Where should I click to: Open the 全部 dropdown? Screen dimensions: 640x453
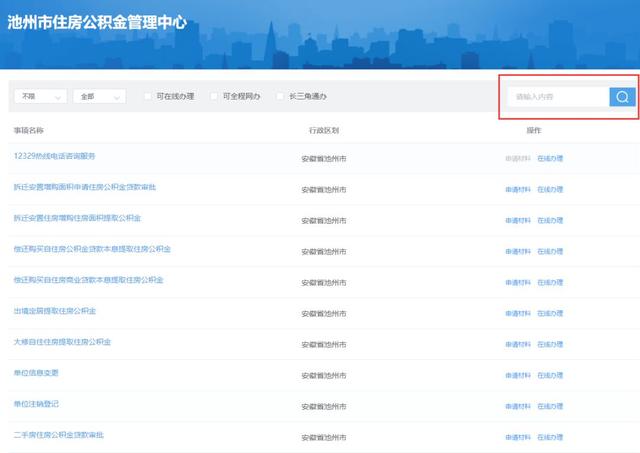point(99,96)
